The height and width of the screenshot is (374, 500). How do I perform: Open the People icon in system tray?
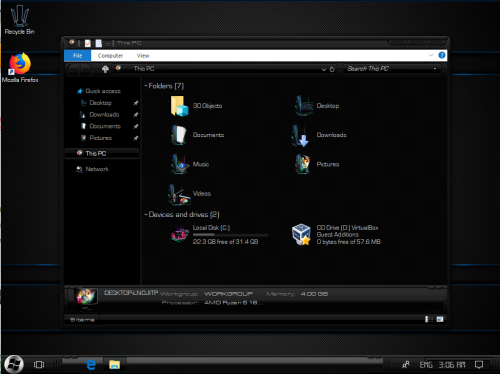coord(406,365)
